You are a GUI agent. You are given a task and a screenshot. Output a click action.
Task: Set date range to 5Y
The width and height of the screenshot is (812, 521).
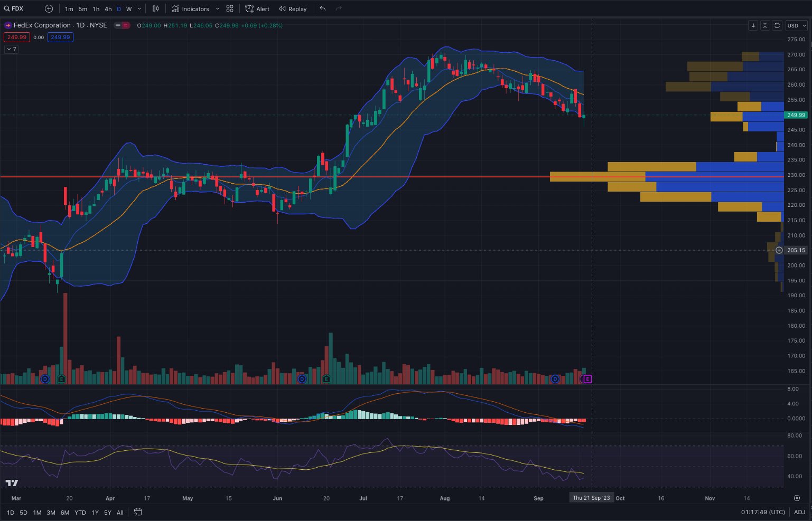pos(107,513)
